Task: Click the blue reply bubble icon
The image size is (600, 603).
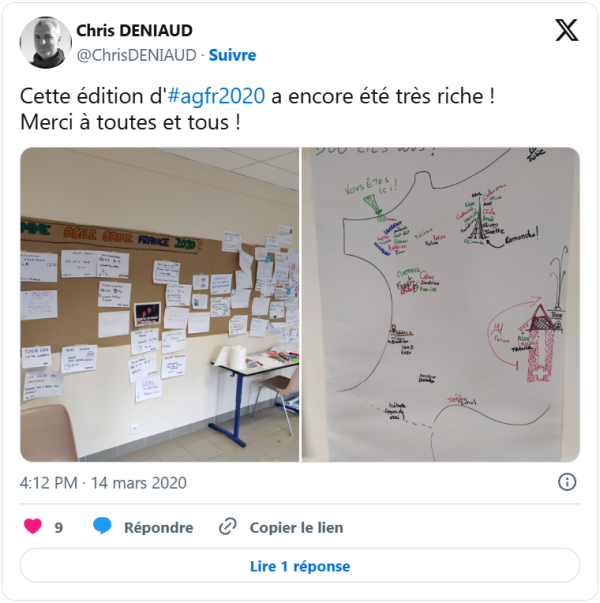Action: [102, 526]
